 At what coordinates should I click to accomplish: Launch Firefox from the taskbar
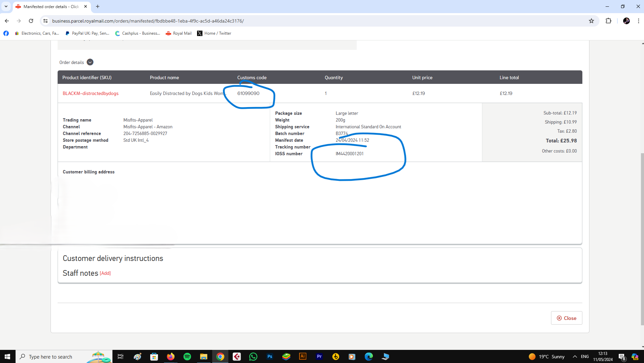pos(171,357)
